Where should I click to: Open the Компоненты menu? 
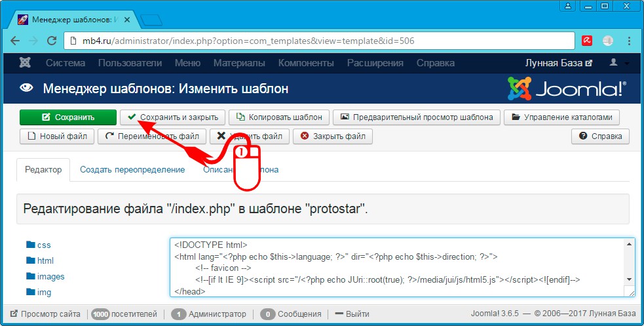tap(306, 63)
